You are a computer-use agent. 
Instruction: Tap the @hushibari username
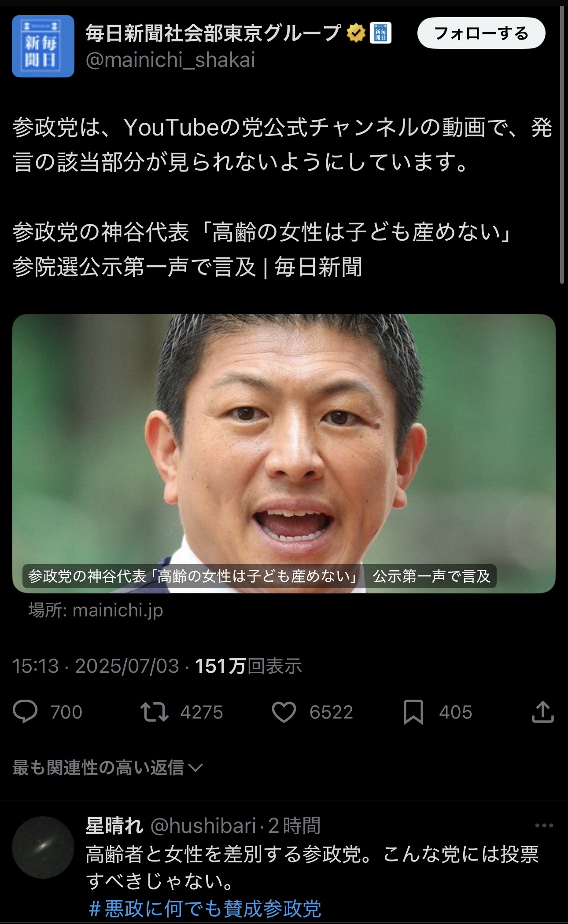[203, 825]
